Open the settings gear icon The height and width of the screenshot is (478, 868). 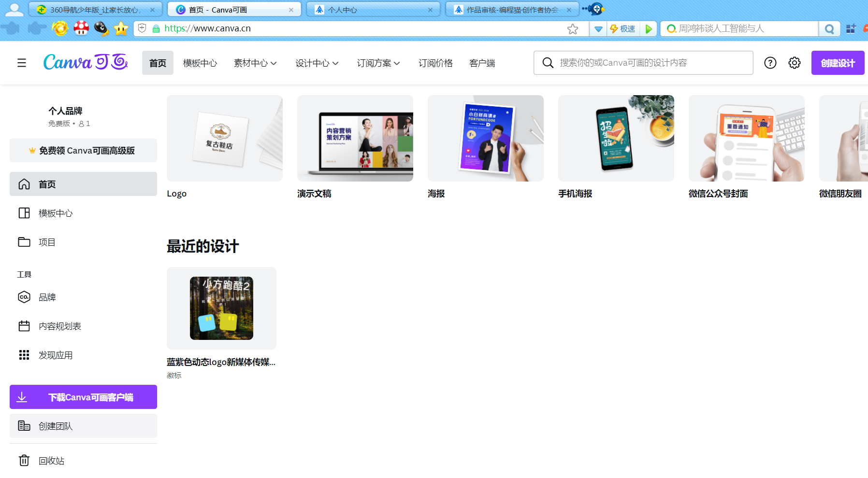795,63
